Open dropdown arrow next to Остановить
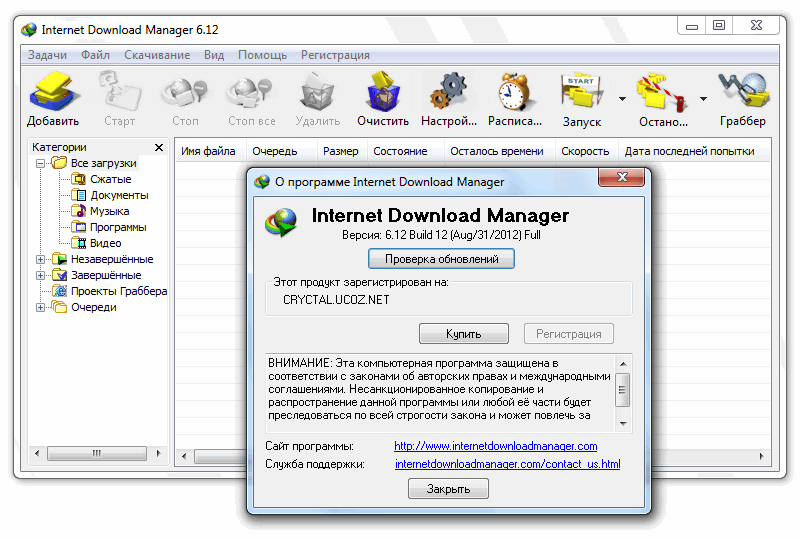This screenshot has width=800, height=539. 704,99
